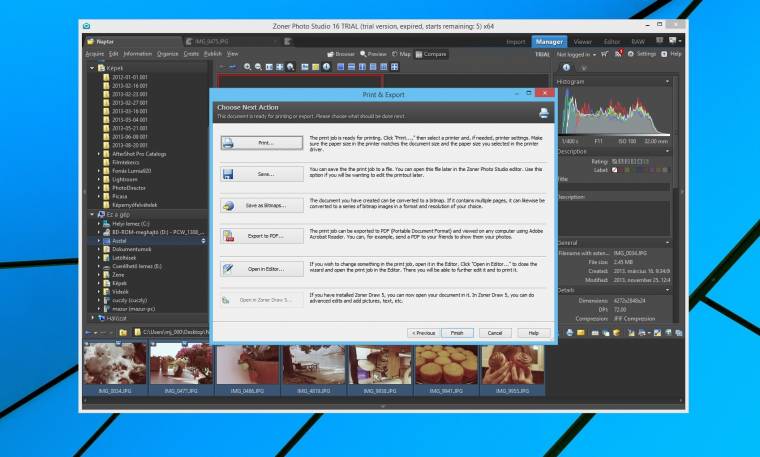Select the IMG_9955.JPG thumbnail
760x457 pixels.
(x=512, y=368)
